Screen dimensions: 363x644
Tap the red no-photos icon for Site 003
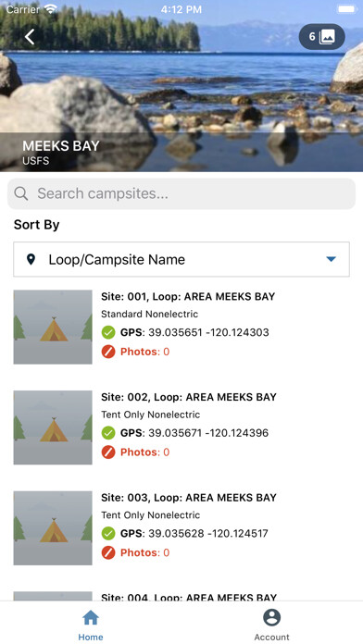click(x=108, y=552)
